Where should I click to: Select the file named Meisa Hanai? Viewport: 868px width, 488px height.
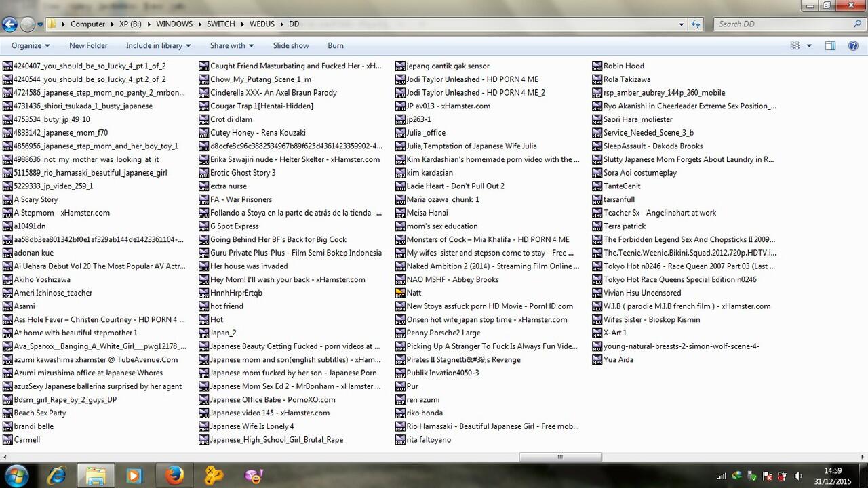tap(427, 213)
